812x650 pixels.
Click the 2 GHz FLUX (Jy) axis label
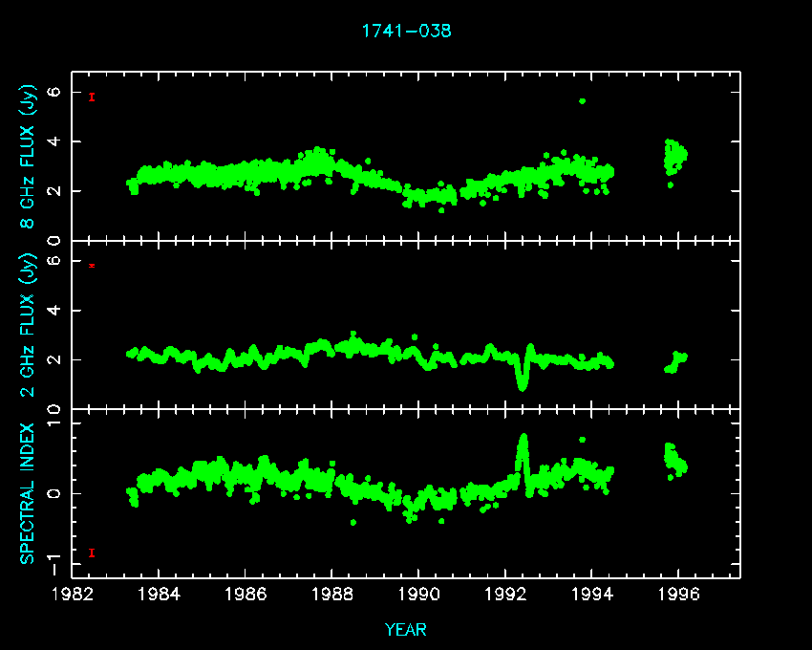pyautogui.click(x=28, y=325)
